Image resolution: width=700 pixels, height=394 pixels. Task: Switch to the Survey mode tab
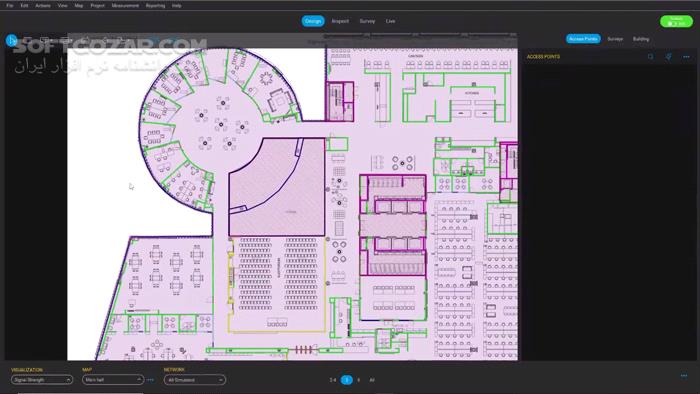coord(367,21)
